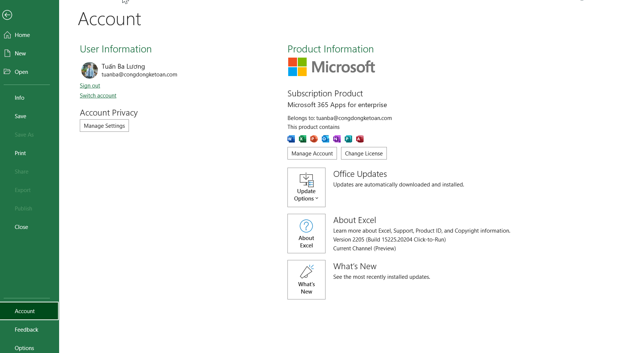Click the Excel app icon
This screenshot has width=644, height=353.
(303, 139)
